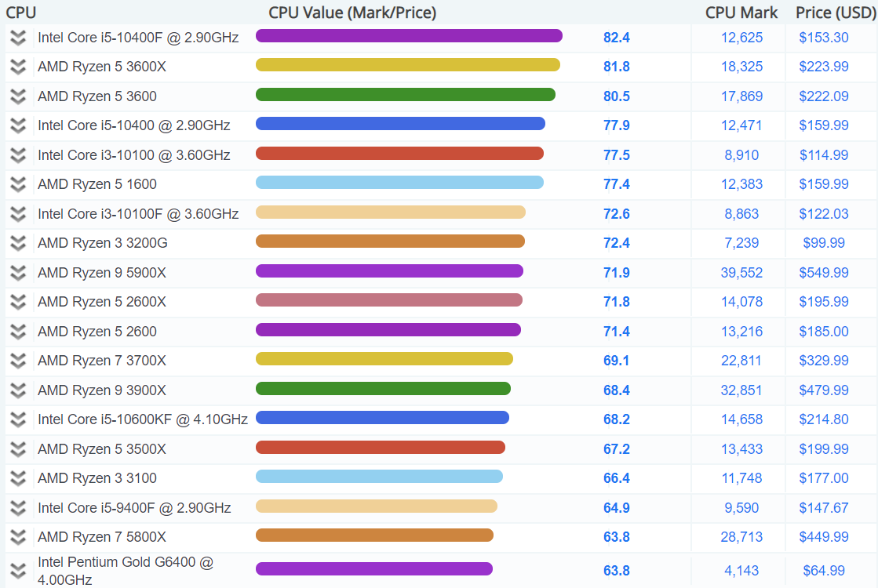The width and height of the screenshot is (878, 588).
Task: Expand the AMD Ryzen 7 5800X row chevron
Action: tap(18, 536)
